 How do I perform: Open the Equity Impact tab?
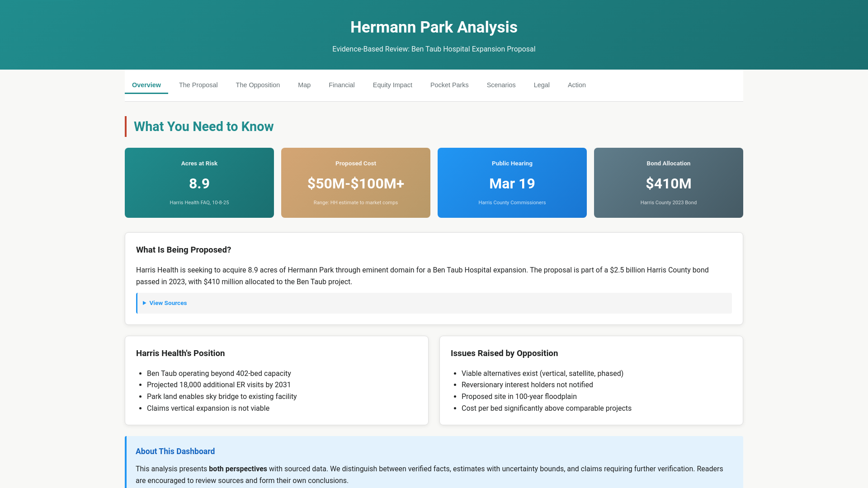tap(392, 85)
